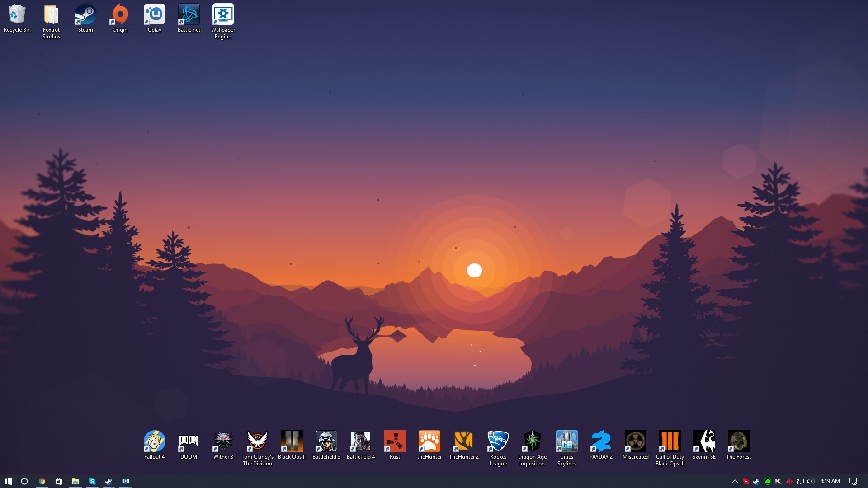Viewport: 868px width, 488px height.
Task: Click the volume speaker tray icon
Action: coord(810,481)
